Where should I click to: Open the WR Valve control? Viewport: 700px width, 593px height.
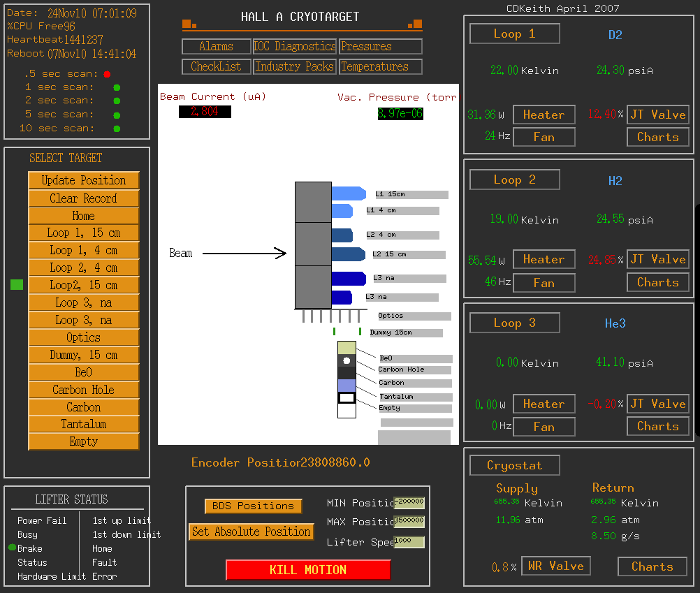point(556,566)
